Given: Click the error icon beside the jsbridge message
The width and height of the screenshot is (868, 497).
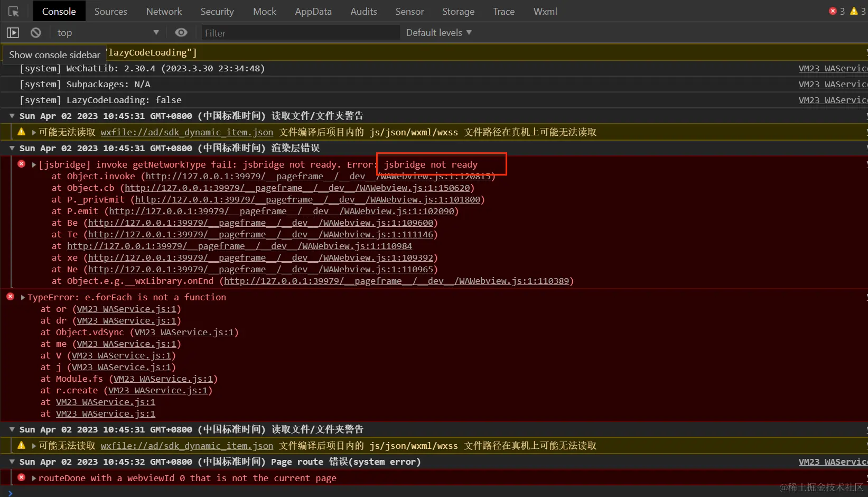Looking at the screenshot, I should tap(22, 164).
